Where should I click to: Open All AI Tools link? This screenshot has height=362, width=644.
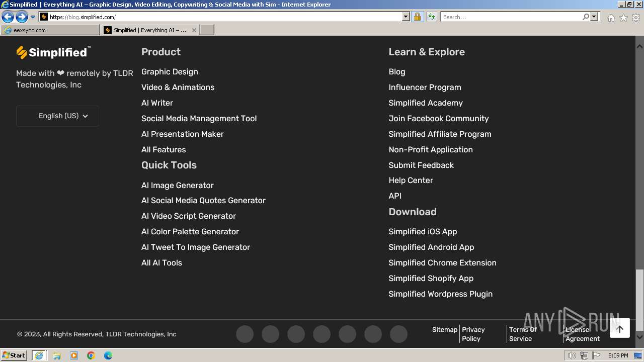[162, 263]
